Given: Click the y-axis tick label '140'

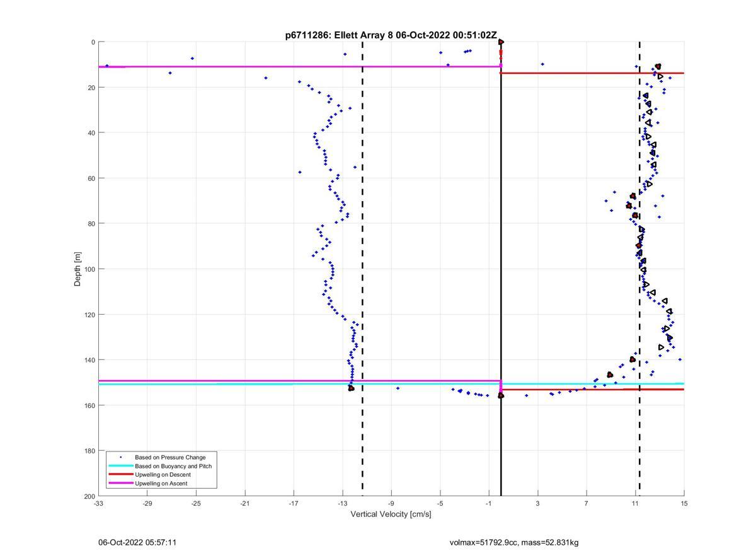Looking at the screenshot, I should pyautogui.click(x=89, y=360).
